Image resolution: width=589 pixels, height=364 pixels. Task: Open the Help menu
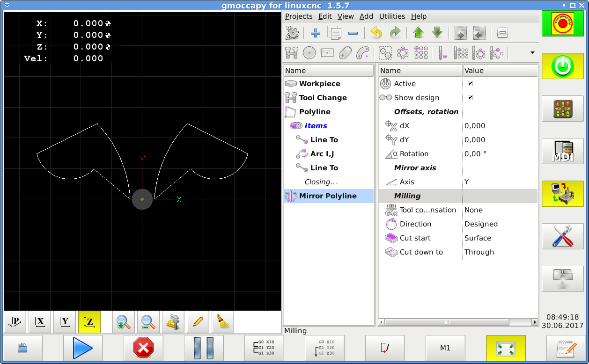[419, 16]
